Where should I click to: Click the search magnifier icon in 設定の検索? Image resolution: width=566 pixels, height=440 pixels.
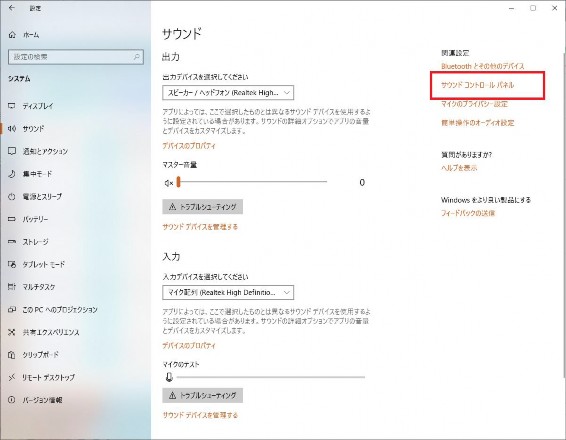pyautogui.click(x=136, y=57)
